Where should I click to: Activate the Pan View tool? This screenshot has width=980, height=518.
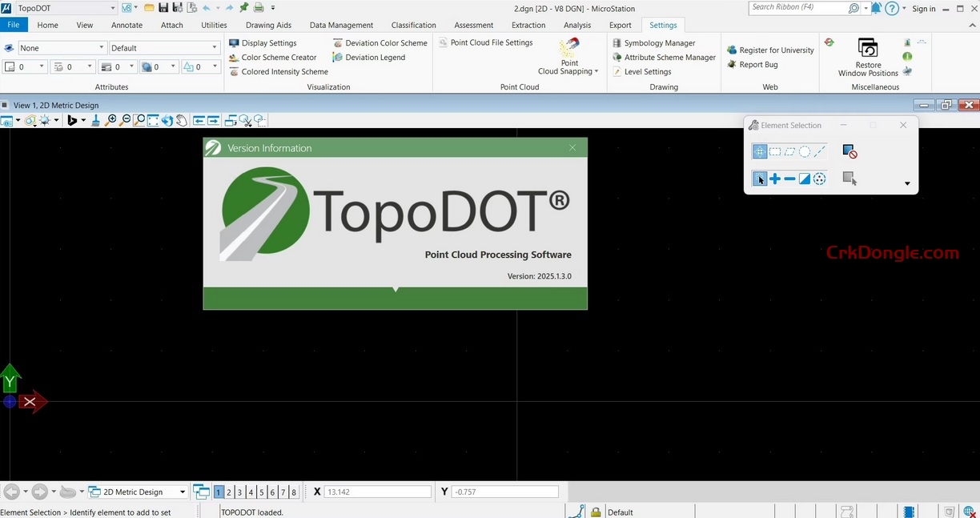182,120
